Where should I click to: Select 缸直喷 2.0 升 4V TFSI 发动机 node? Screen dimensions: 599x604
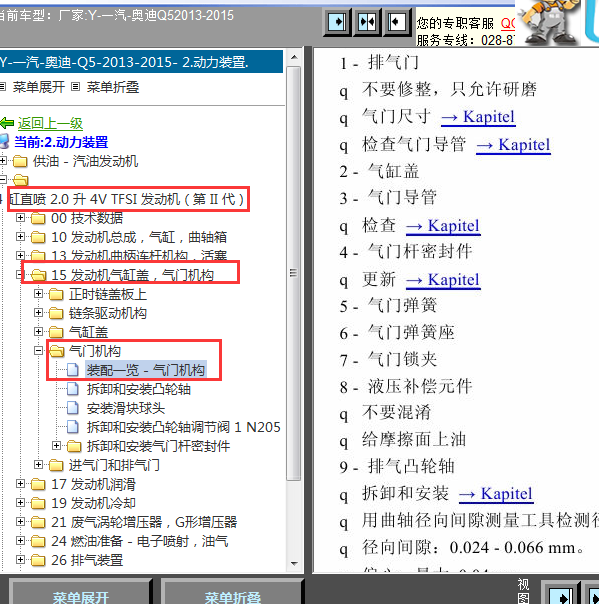[x=127, y=199]
